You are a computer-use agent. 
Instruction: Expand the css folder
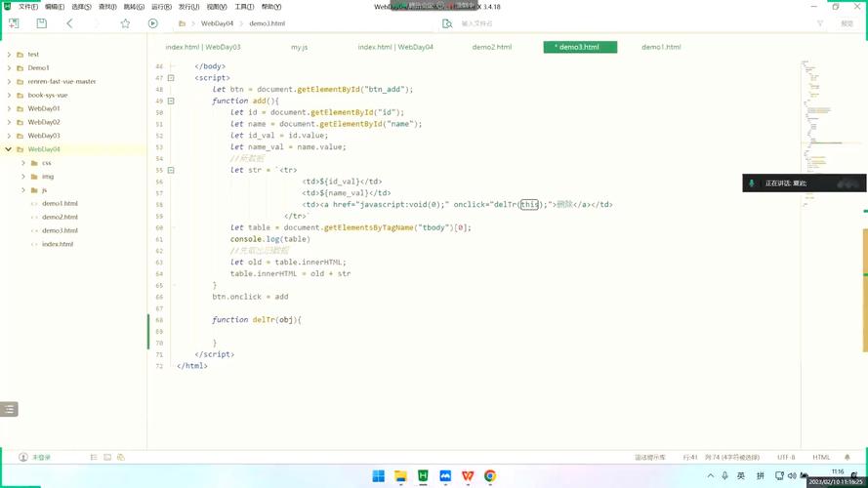pyautogui.click(x=23, y=163)
